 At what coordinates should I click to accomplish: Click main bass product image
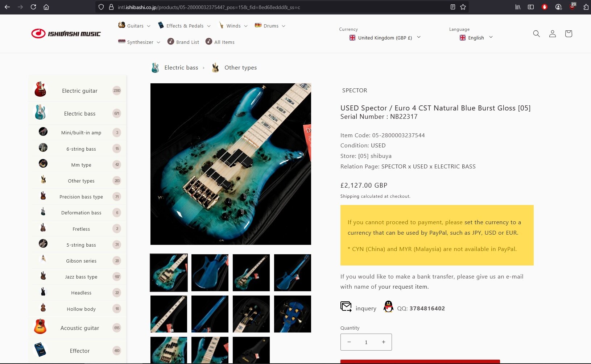[x=231, y=164]
